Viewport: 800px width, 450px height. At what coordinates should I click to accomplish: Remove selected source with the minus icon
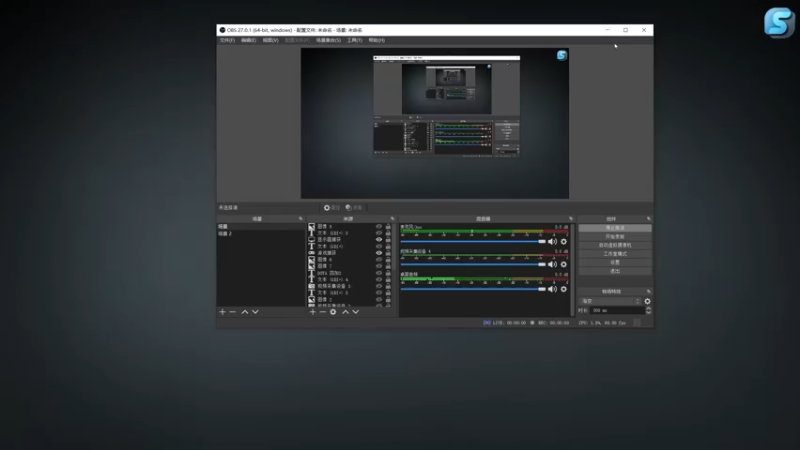click(x=322, y=312)
